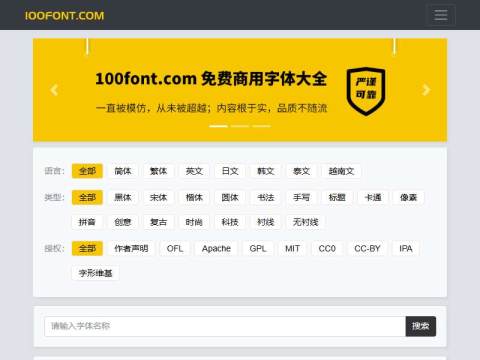Choose 标题 font type
480x360 pixels.
click(337, 197)
